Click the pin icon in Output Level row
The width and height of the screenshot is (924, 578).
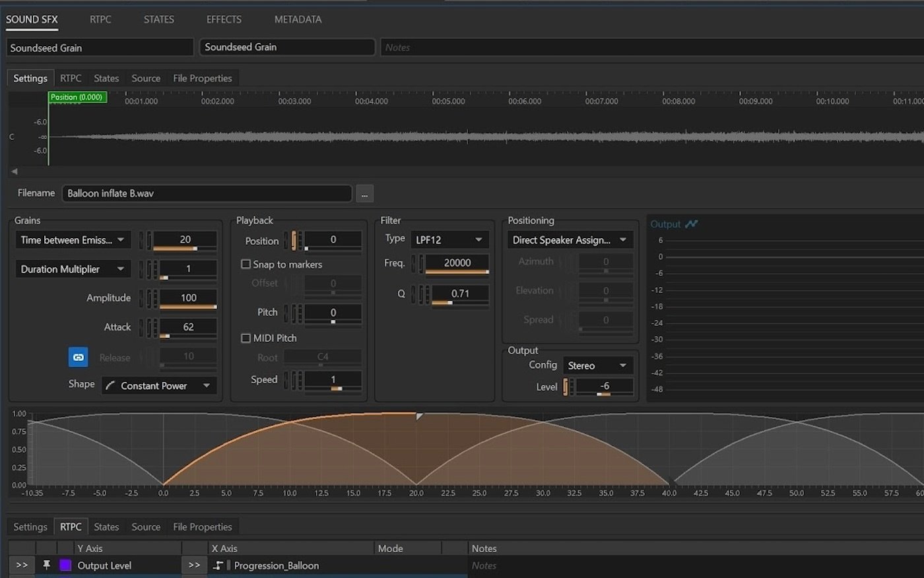click(x=46, y=565)
